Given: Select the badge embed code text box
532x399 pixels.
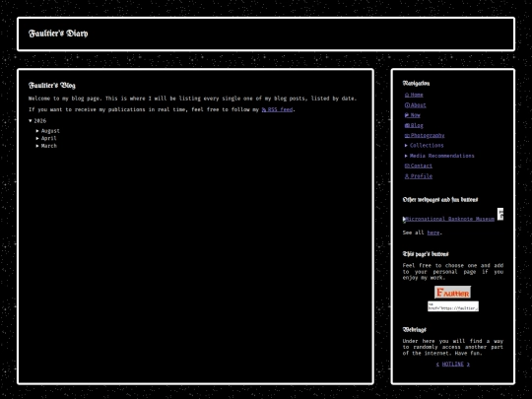Looking at the screenshot, I should pos(453,306).
